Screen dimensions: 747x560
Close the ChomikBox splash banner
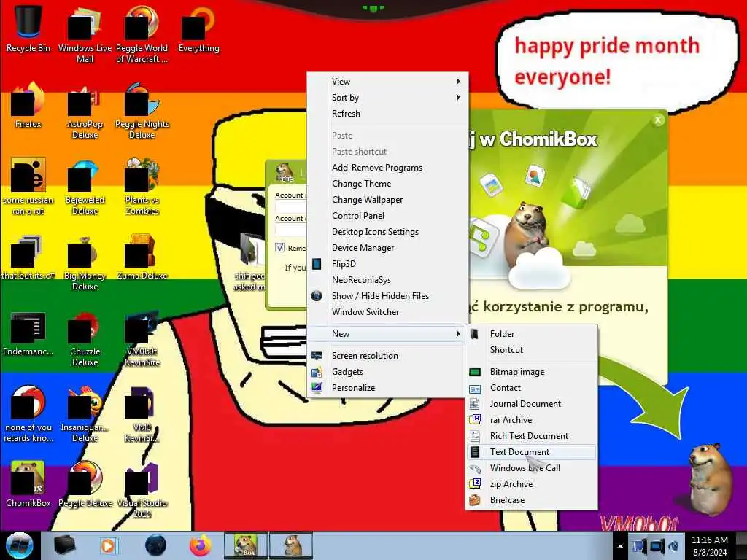click(658, 120)
